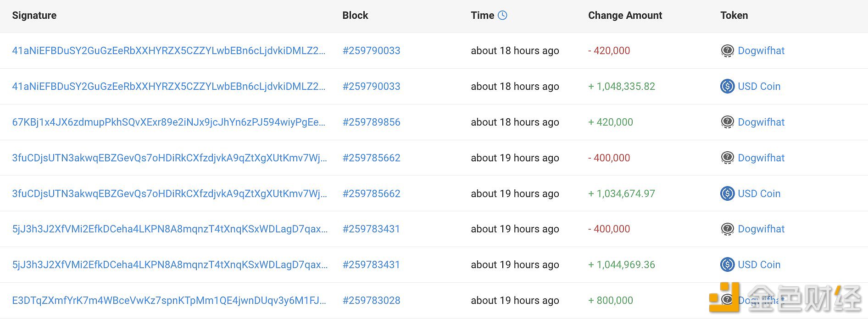
Task: Open the USD Coin link in the +1,048,335.82 row
Action: [x=759, y=86]
